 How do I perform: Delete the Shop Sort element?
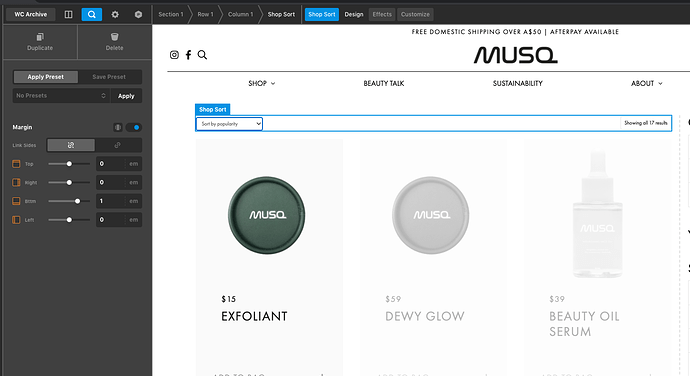point(114,42)
